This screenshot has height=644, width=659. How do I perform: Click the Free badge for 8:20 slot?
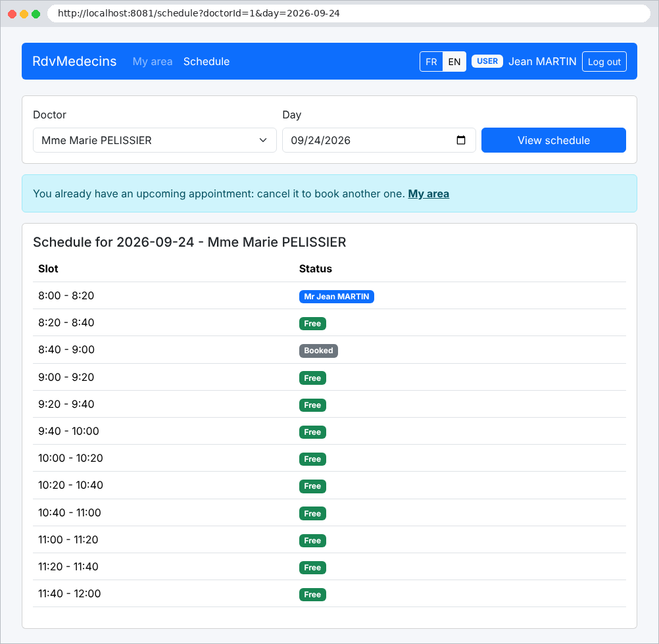click(x=312, y=324)
